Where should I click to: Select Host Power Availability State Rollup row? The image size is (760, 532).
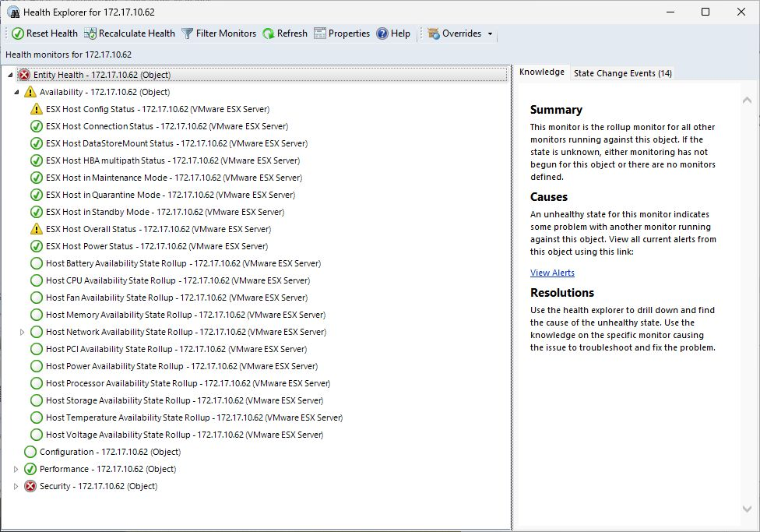pyautogui.click(x=181, y=366)
